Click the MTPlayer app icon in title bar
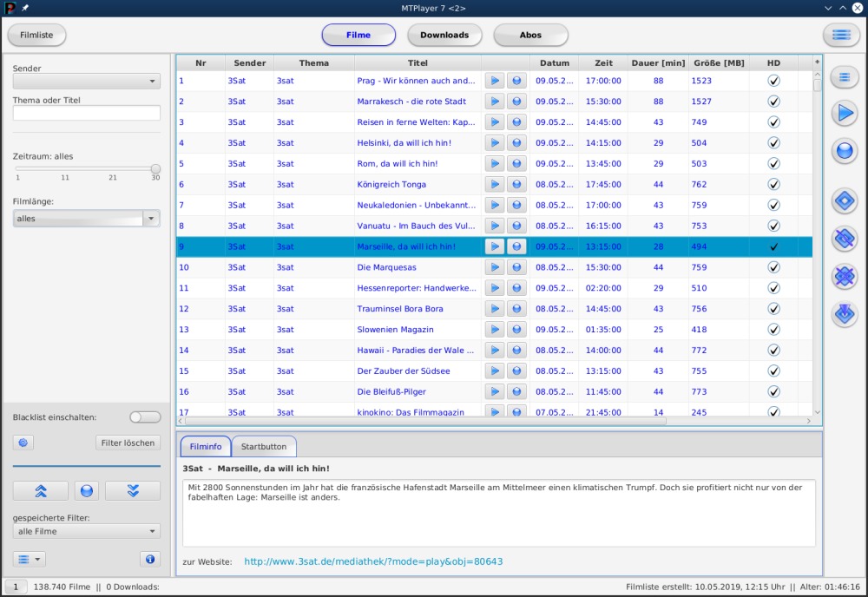The width and height of the screenshot is (868, 597). (10, 8)
